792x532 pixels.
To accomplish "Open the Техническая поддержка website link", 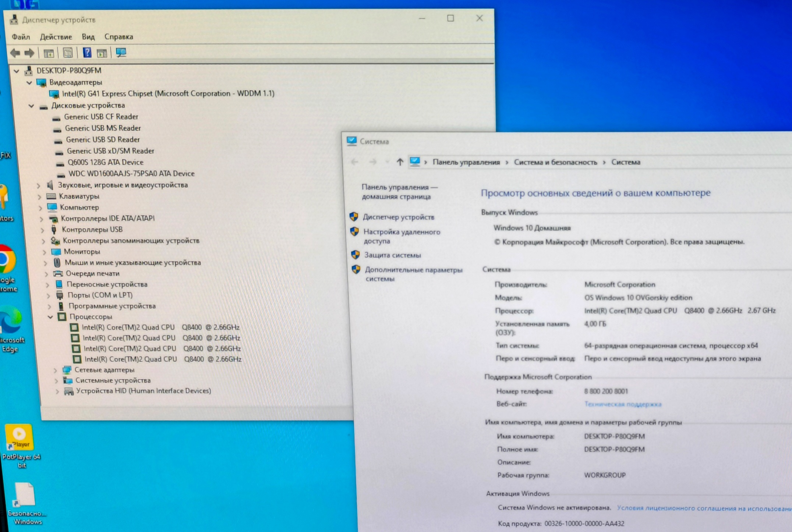I will click(623, 404).
